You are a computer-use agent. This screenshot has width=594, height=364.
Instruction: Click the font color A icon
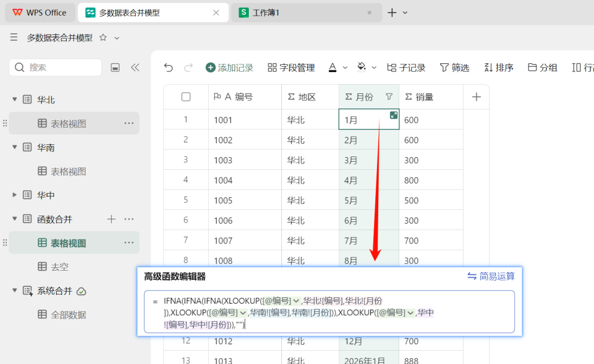pos(332,67)
